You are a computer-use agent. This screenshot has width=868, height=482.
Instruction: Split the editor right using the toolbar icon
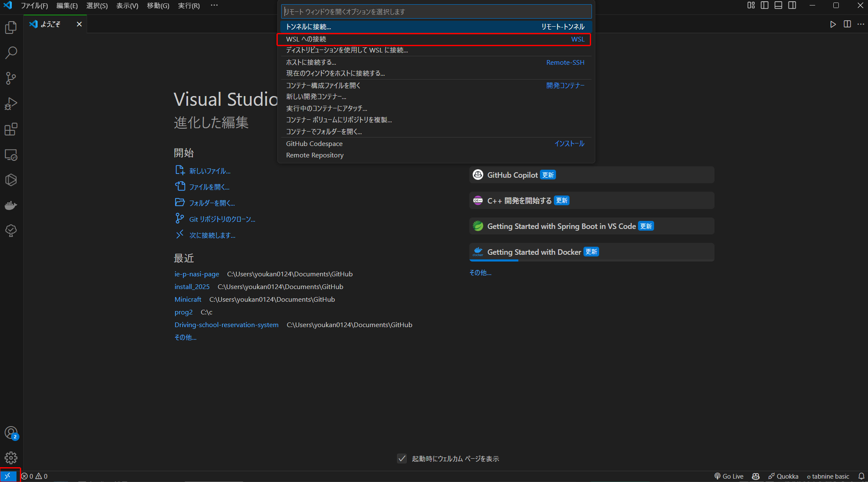click(847, 24)
